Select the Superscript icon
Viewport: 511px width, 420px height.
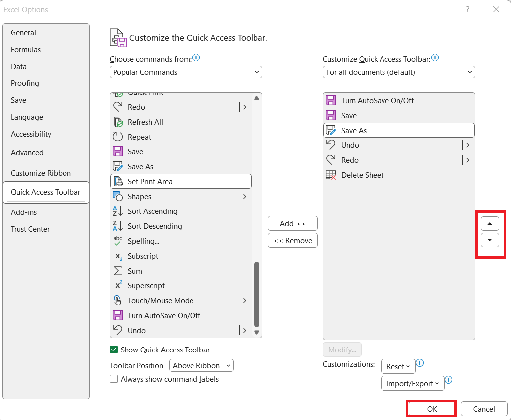(x=119, y=285)
